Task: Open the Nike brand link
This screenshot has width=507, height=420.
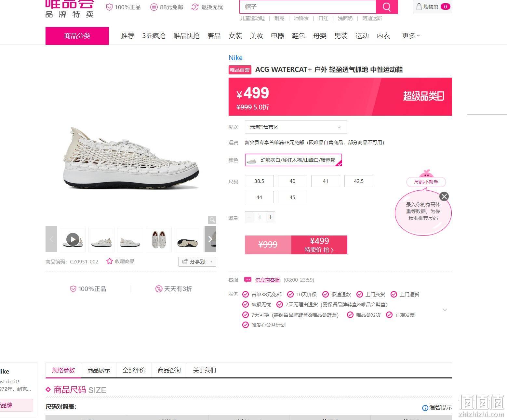Action: (x=235, y=58)
